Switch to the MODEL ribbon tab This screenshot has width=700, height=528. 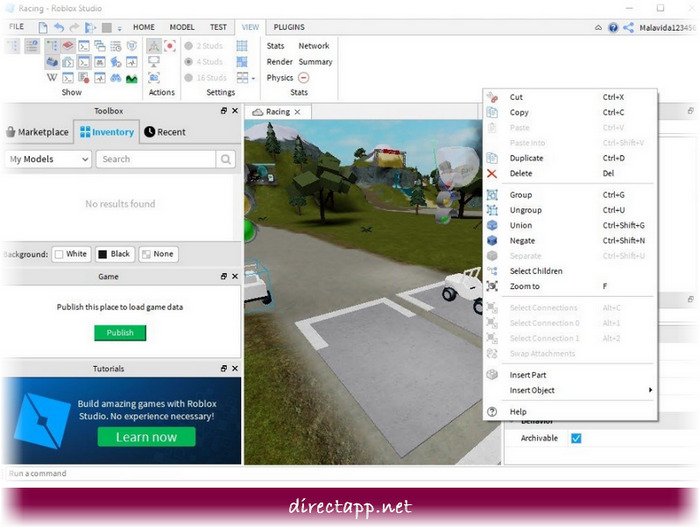click(182, 27)
